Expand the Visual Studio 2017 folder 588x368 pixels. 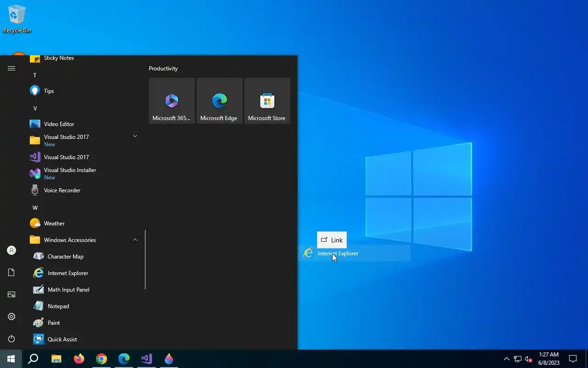84,141
